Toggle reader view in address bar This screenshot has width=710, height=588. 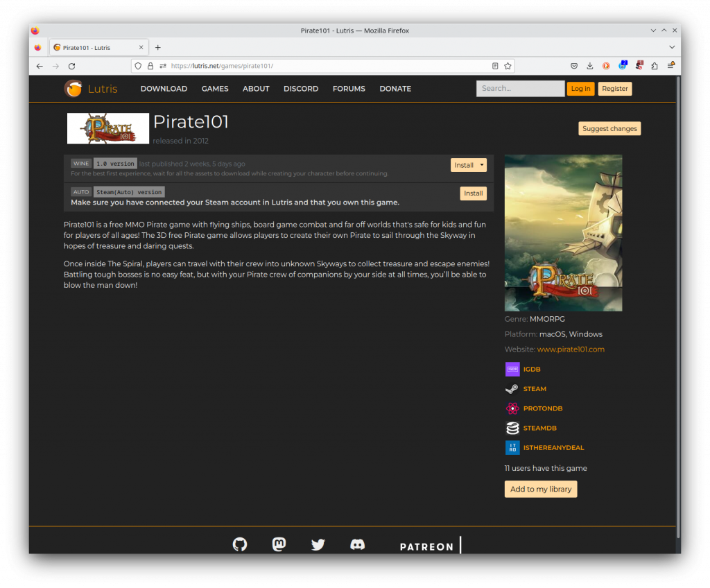coord(495,66)
